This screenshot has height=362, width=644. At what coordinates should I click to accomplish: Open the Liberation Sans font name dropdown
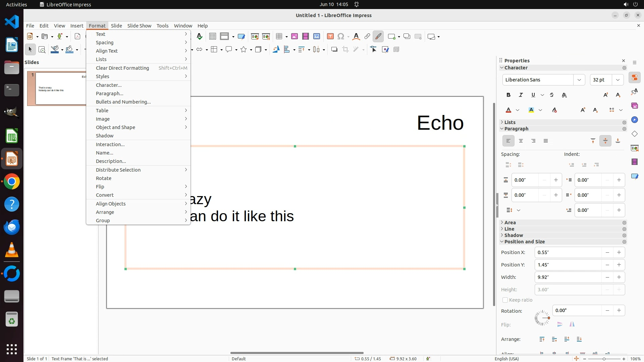579,80
